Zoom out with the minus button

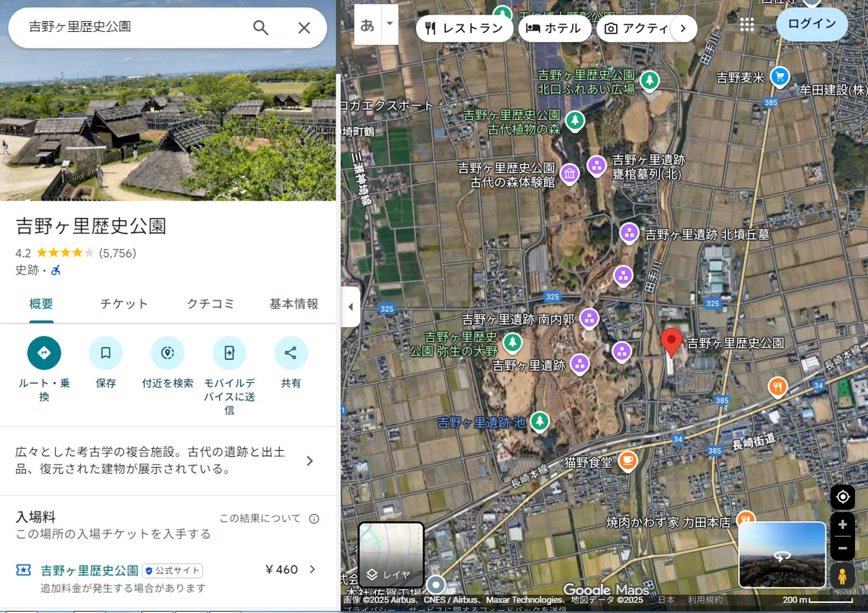click(843, 548)
